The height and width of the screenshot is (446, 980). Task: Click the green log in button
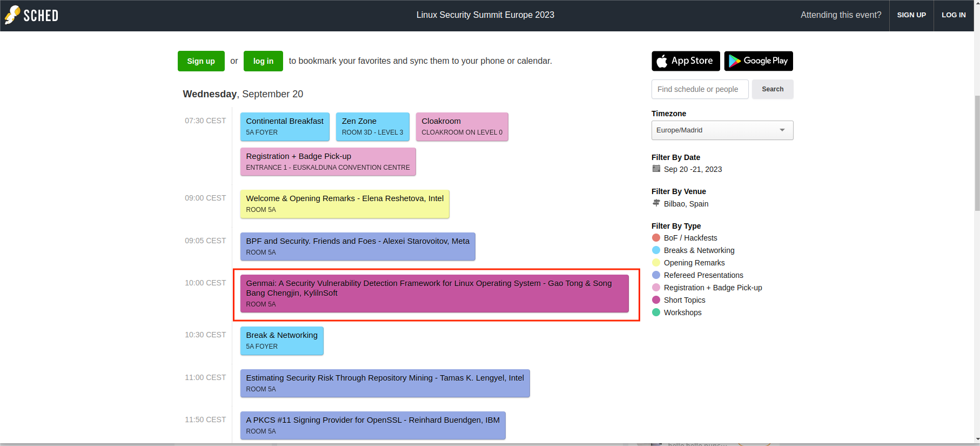click(x=263, y=61)
